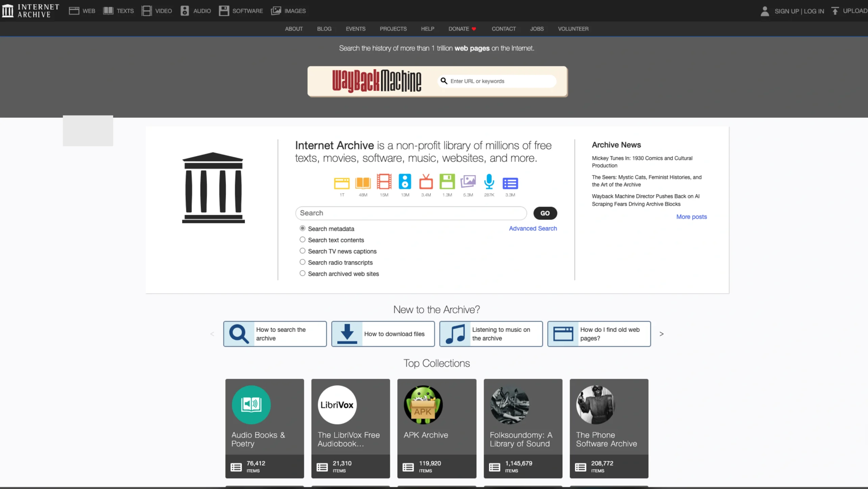Open Wayback Machine Director AI Scraping news post
Viewport: 868px width, 489px height.
click(x=646, y=200)
